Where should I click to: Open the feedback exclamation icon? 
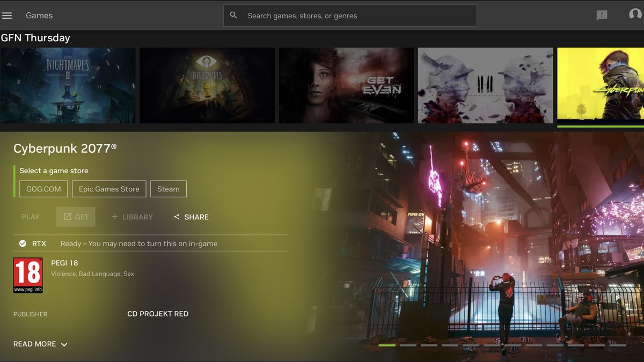(x=601, y=15)
